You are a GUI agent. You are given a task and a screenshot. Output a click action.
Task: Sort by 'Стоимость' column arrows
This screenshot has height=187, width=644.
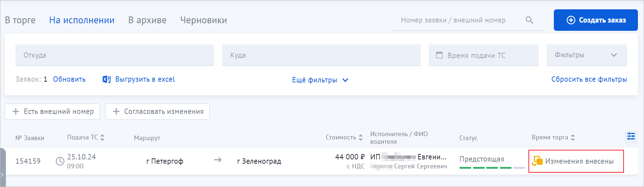(361, 137)
